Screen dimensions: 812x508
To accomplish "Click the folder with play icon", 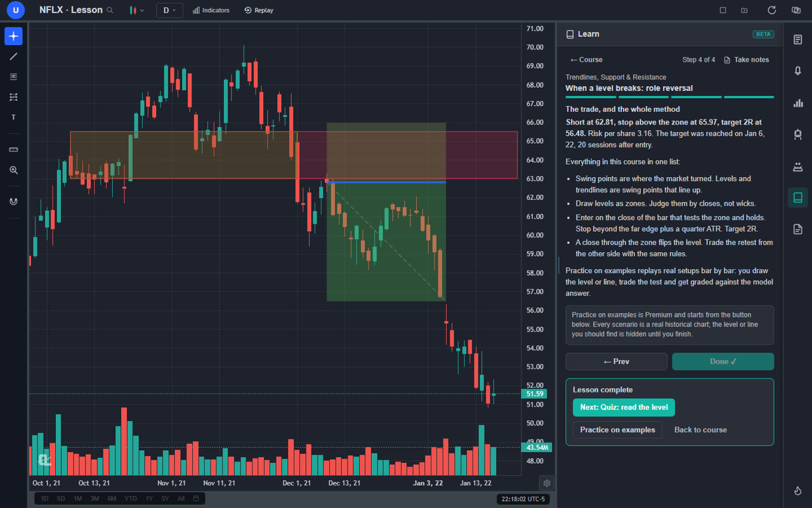I will click(x=744, y=10).
